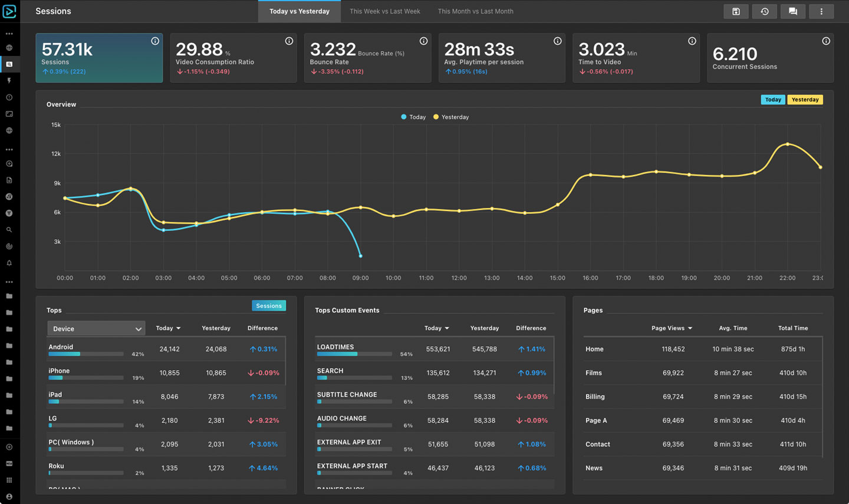Toggle the blue Today series button
The height and width of the screenshot is (504, 849).
773,100
